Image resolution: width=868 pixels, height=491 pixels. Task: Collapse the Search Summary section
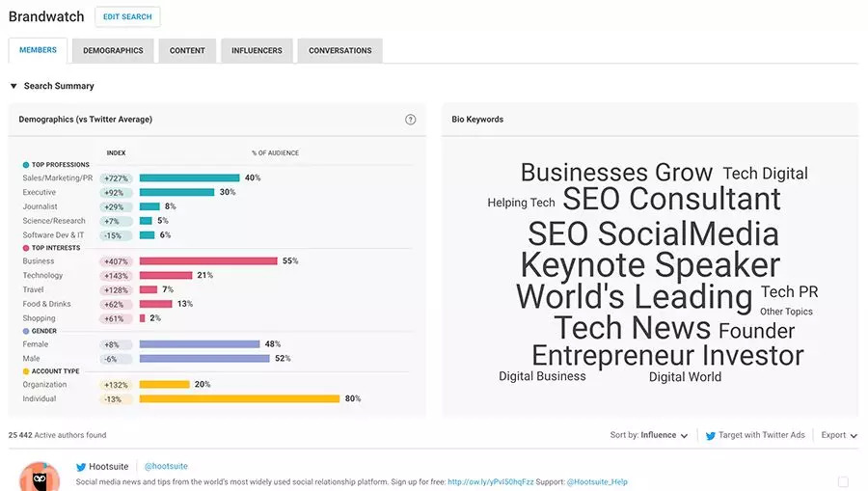(14, 86)
